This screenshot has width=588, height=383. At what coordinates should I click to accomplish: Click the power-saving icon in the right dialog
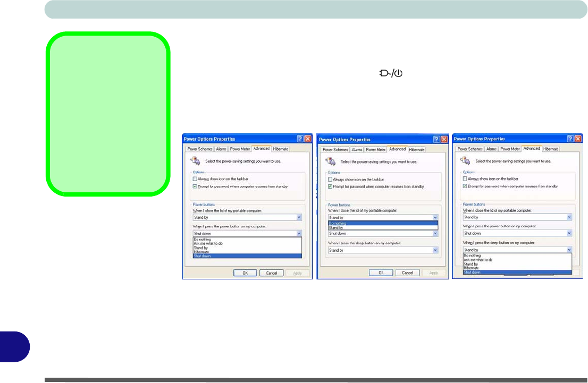pos(465,161)
